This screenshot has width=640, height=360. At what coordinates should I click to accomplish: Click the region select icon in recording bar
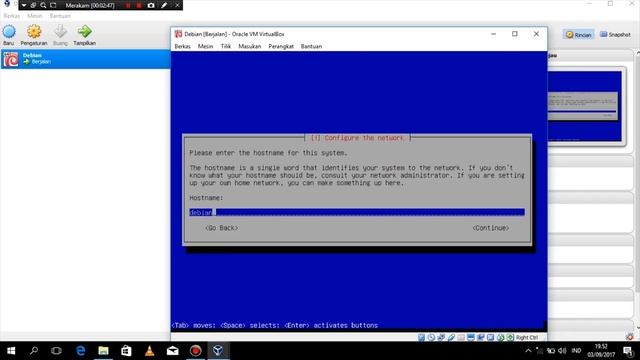[x=53, y=5]
